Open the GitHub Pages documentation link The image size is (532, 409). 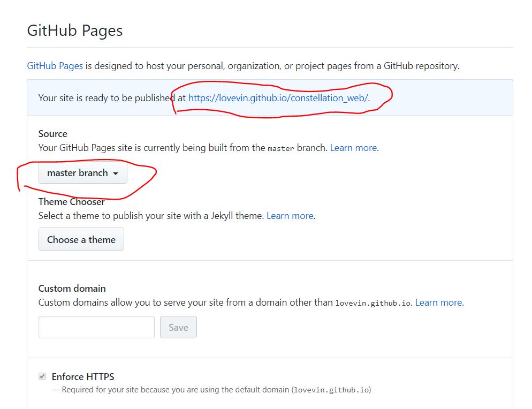55,66
